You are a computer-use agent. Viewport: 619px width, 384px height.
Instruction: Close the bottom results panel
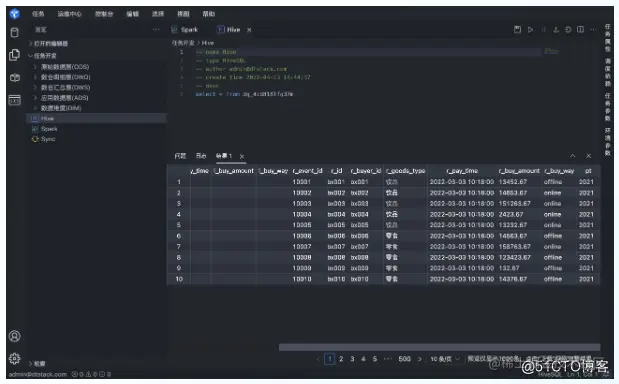(588, 156)
